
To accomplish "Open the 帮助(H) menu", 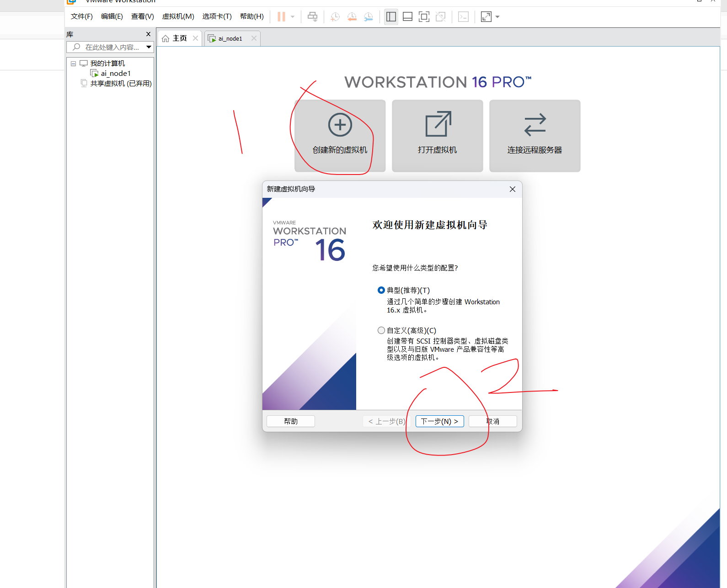I will (252, 16).
